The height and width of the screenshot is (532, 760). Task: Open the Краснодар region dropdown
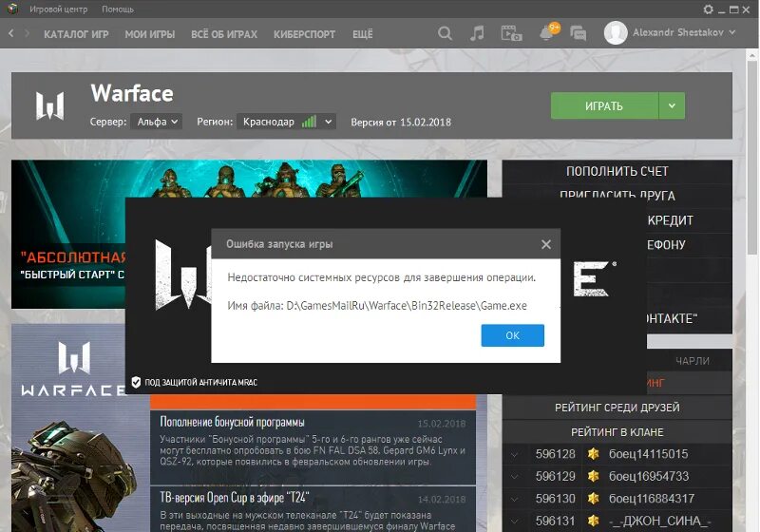pyautogui.click(x=286, y=122)
